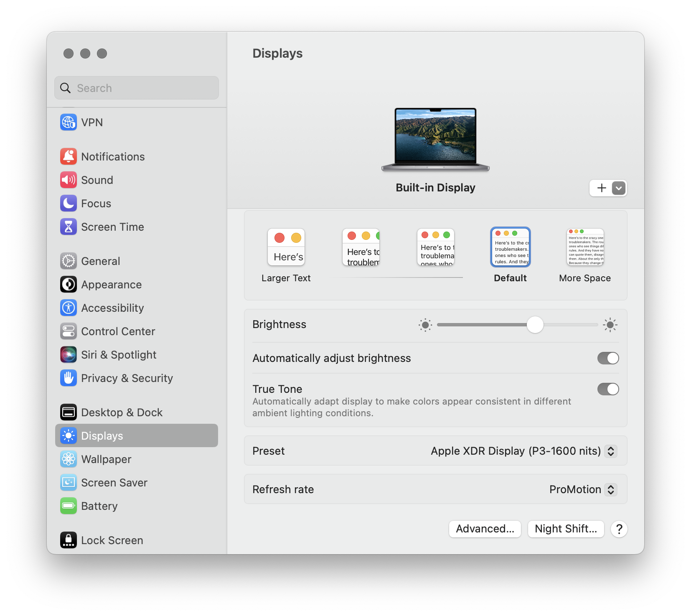
Task: Expand the add display chevron menu
Action: 619,188
